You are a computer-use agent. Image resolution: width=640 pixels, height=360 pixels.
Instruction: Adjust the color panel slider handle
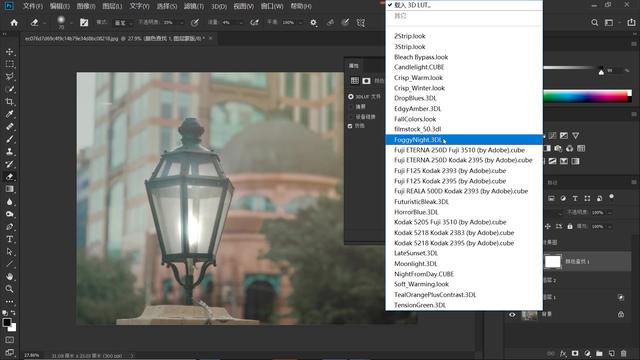click(601, 71)
